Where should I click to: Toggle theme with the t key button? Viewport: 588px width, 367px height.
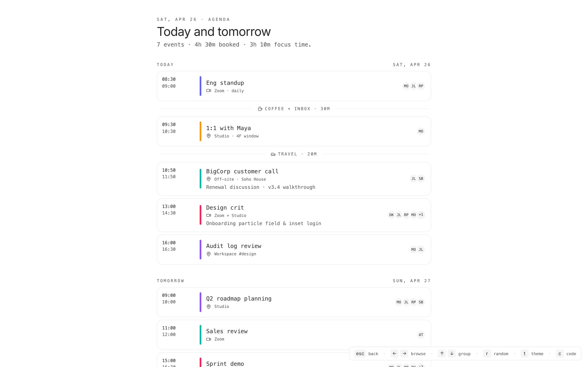click(524, 354)
